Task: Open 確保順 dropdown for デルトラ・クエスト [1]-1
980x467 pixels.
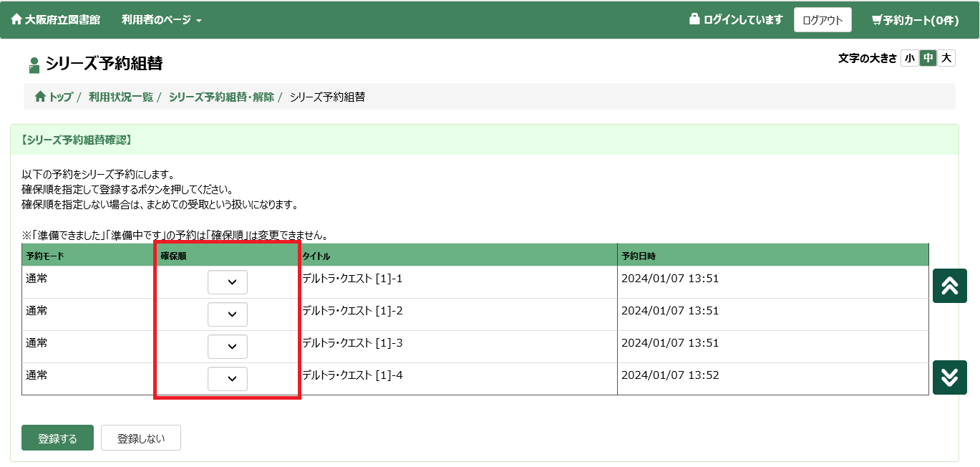Action: click(228, 282)
